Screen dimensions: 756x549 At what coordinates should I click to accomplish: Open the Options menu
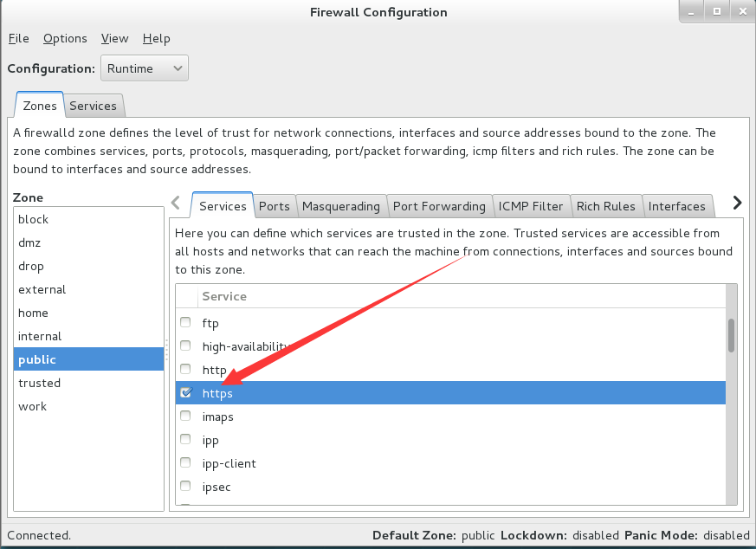[x=65, y=39]
